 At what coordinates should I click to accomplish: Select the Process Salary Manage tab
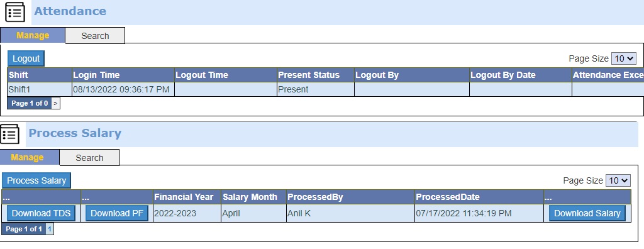(27, 157)
